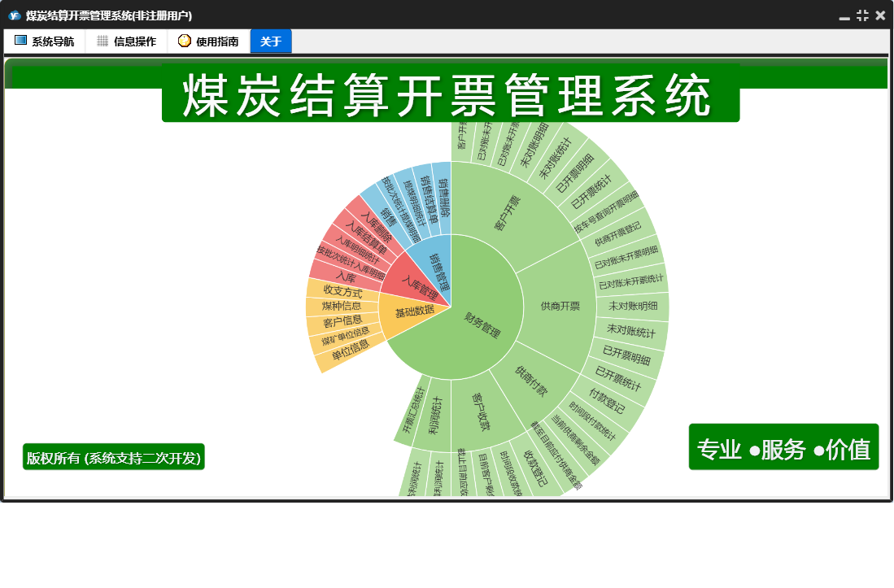Click 已对账未开票明细 next to 供商开票
This screenshot has height=588, width=894.
(626, 258)
